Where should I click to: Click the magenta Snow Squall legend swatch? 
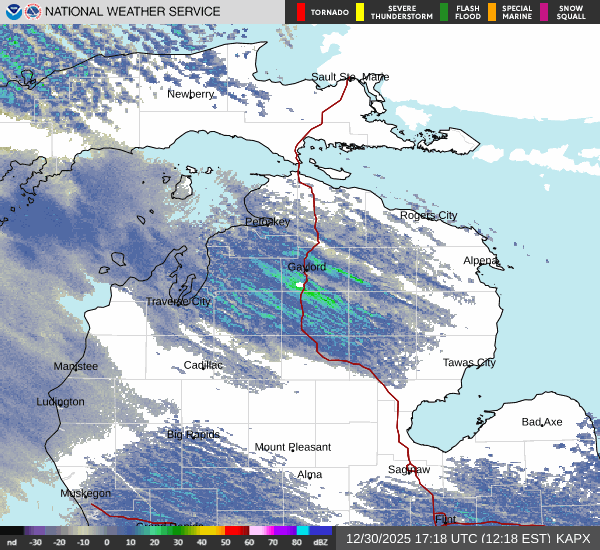pos(544,12)
